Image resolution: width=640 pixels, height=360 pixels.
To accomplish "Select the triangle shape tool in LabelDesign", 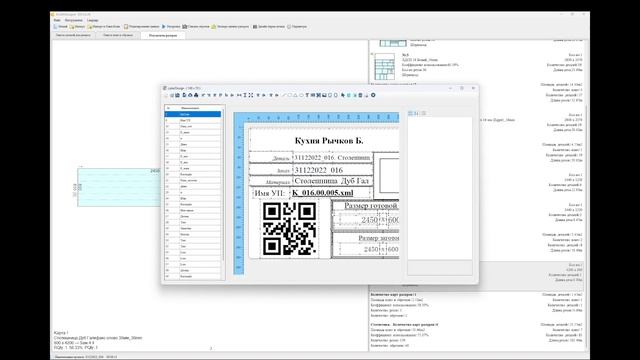I will click(x=296, y=95).
